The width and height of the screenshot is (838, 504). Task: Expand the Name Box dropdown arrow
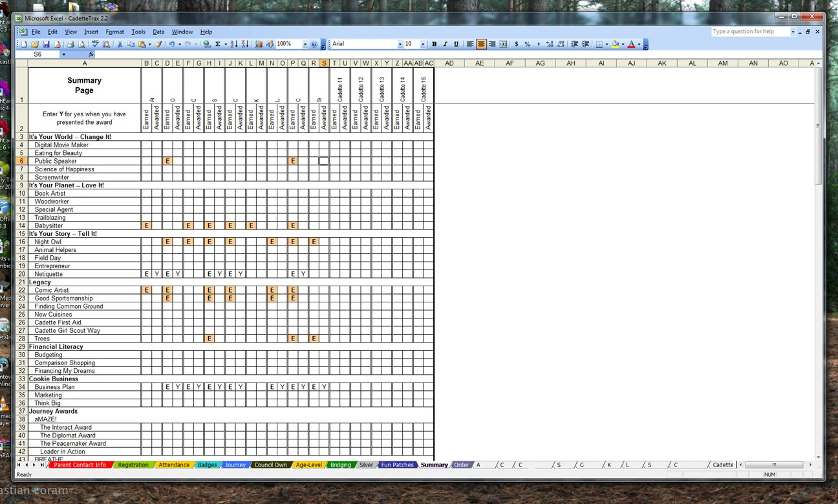coord(63,54)
